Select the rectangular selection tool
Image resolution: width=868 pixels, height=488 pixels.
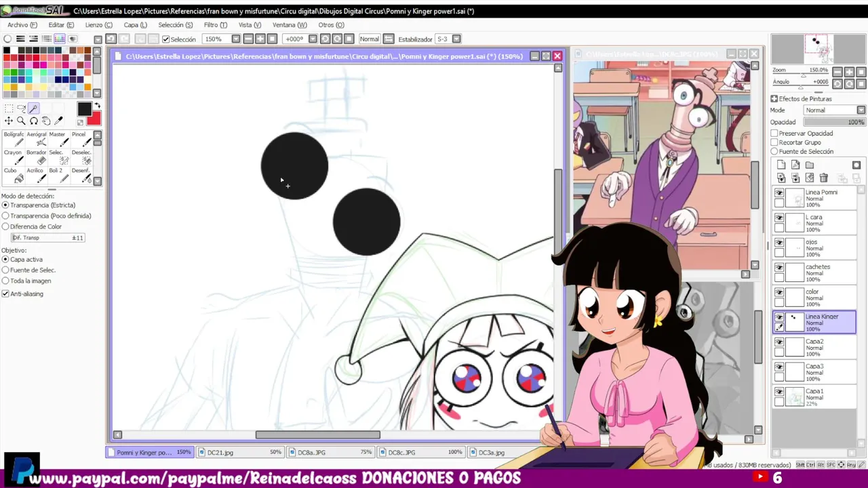(x=9, y=108)
